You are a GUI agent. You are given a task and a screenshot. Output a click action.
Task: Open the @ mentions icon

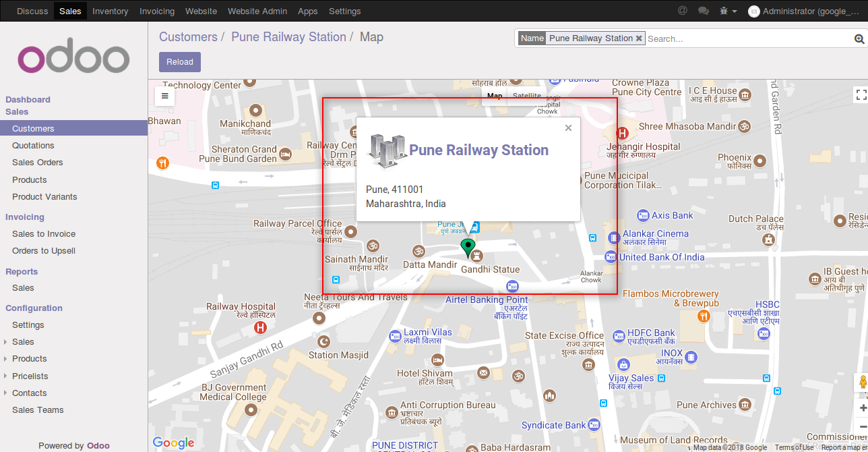click(683, 11)
